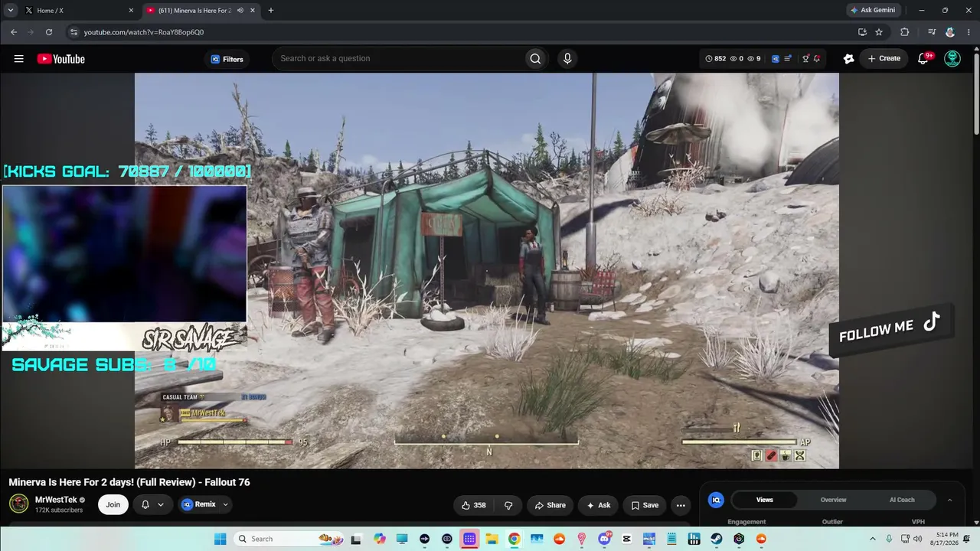Open the vidIQ star assistant icon

click(x=848, y=58)
